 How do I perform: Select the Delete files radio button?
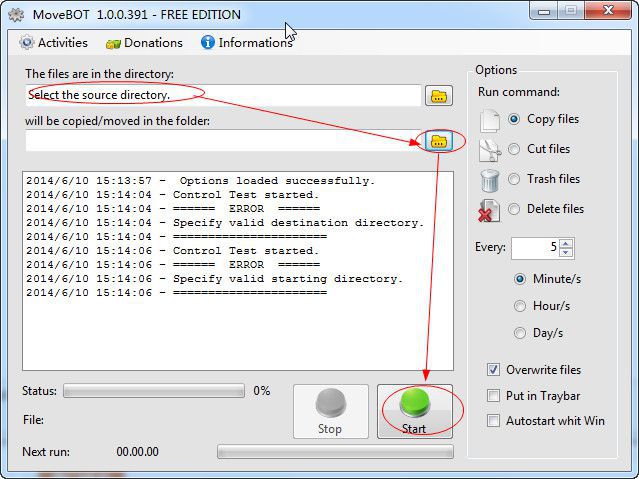514,209
